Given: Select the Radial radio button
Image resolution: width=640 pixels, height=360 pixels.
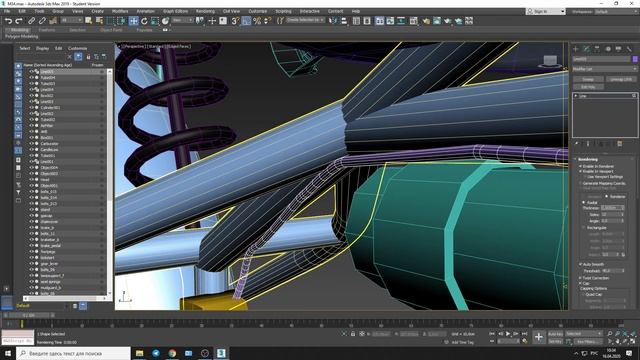Looking at the screenshot, I should (x=584, y=202).
